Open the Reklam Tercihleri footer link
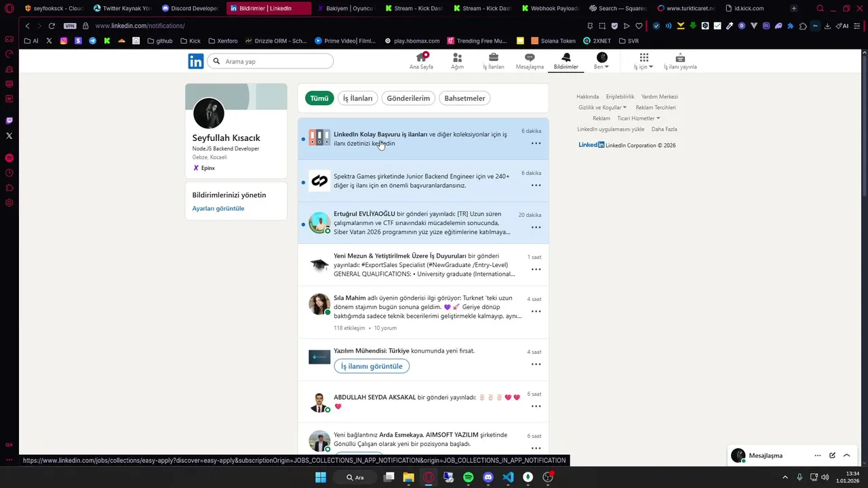Viewport: 868px width, 488px height. 656,107
